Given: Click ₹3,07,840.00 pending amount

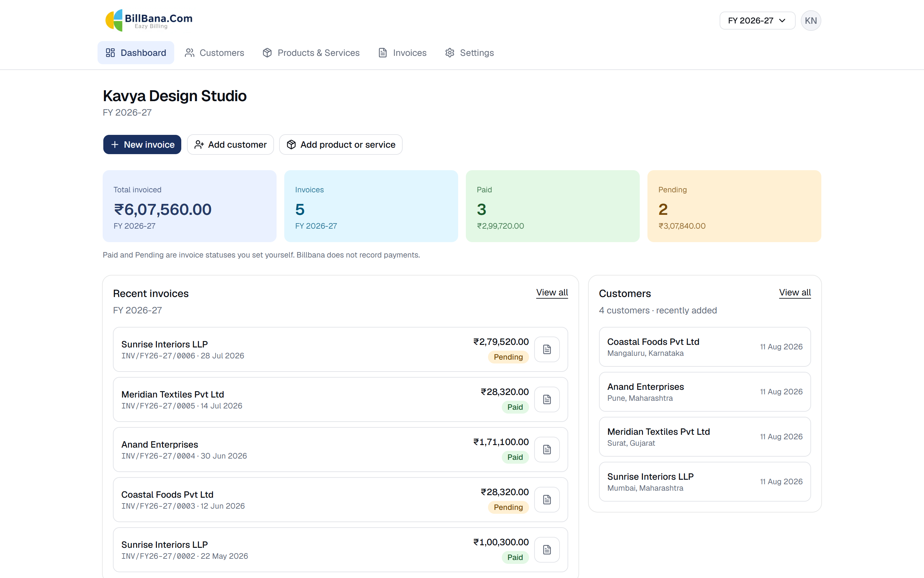Looking at the screenshot, I should tap(682, 226).
